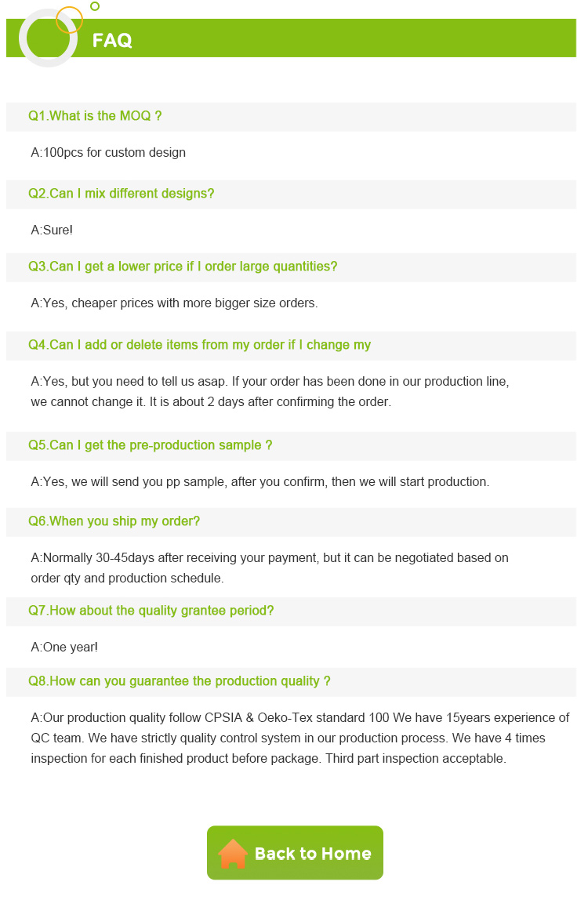Open Q5 about pre-production sample
This screenshot has width=588, height=907.
click(x=151, y=445)
